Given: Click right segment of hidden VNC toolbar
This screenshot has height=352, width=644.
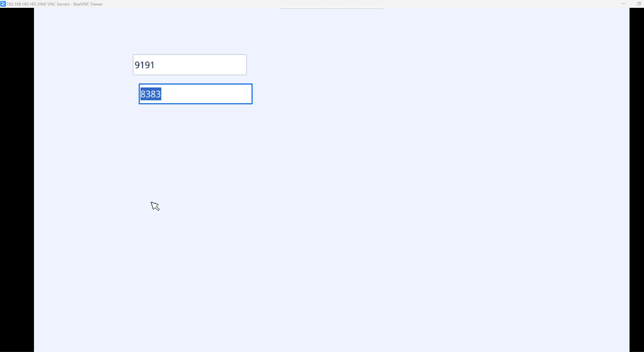Looking at the screenshot, I should 367,8.
